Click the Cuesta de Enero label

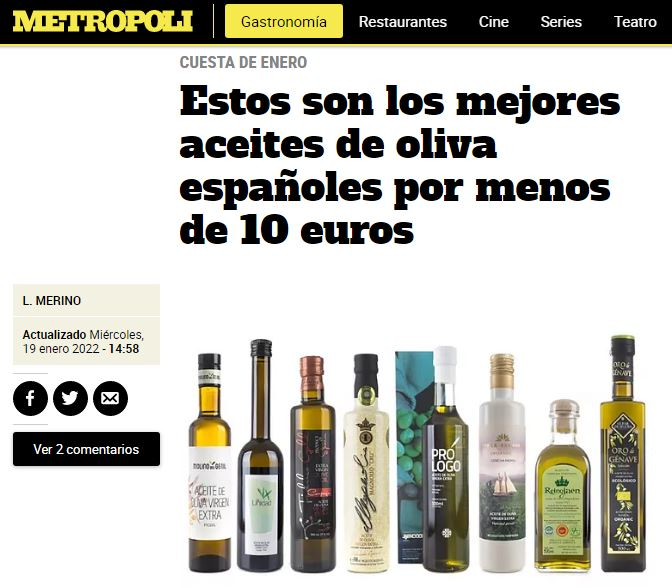[x=243, y=63]
